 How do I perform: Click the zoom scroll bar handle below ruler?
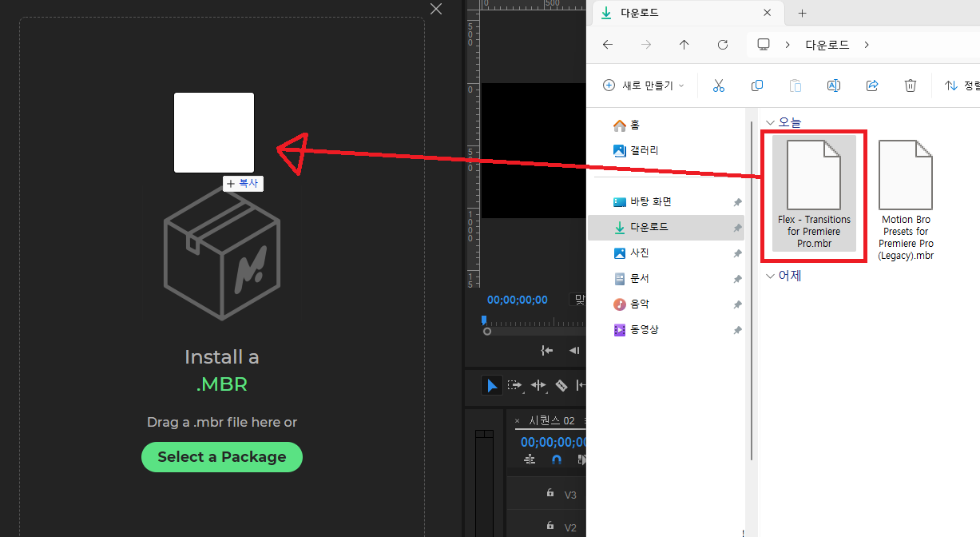coord(487,331)
